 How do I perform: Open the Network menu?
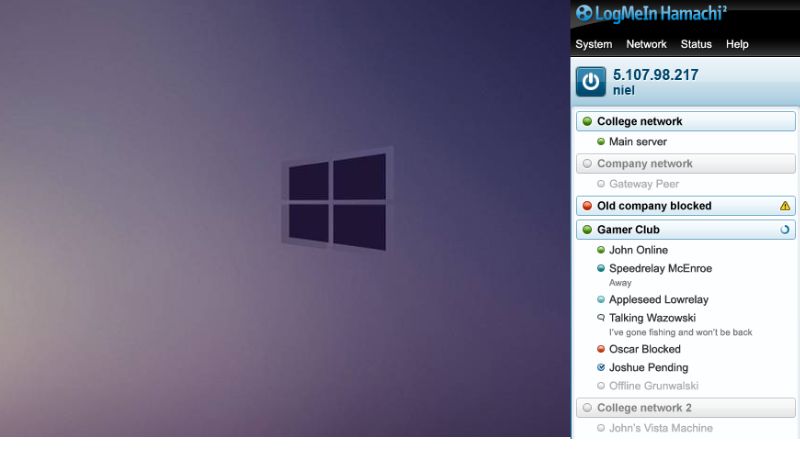click(646, 44)
